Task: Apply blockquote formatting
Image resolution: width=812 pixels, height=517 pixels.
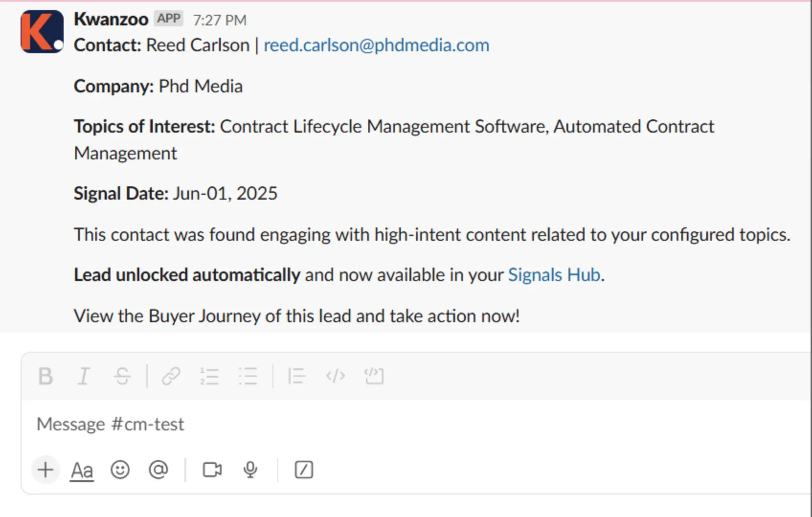Action: pos(296,376)
